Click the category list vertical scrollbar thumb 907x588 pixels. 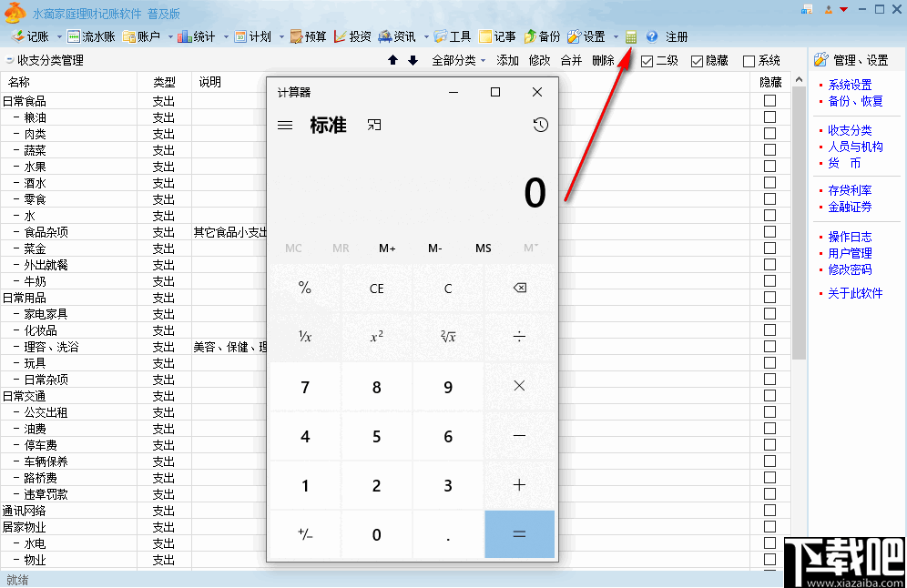(799, 223)
